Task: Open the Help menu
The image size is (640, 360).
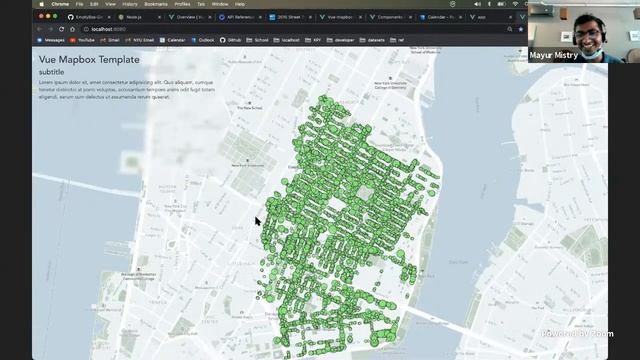Action: 240,4
